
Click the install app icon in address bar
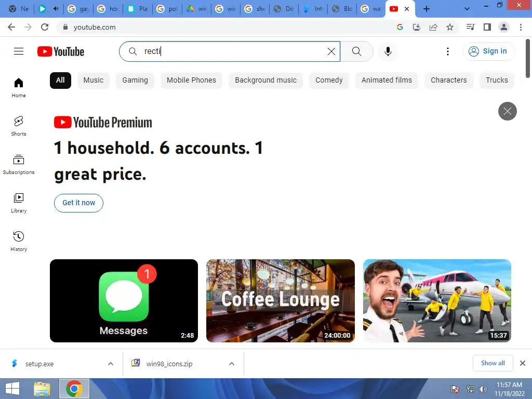(417, 27)
